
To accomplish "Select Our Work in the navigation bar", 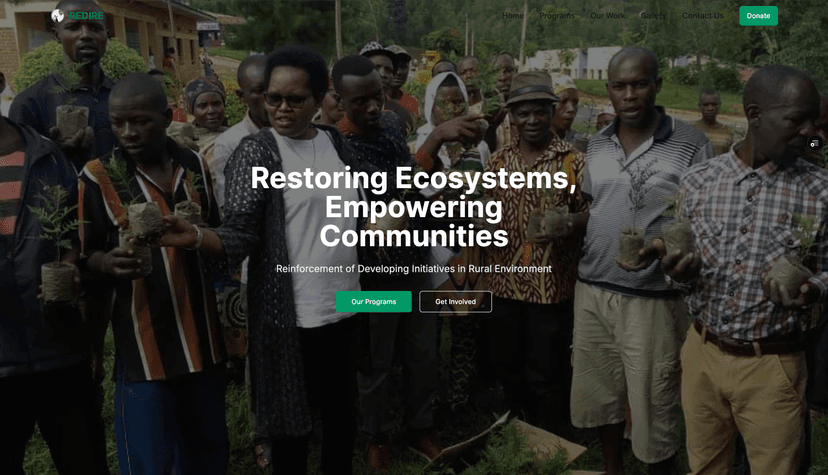I will click(x=608, y=16).
